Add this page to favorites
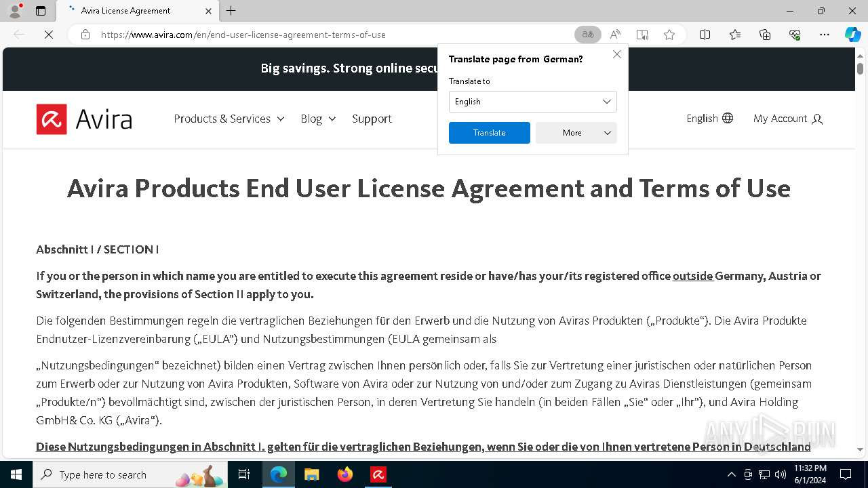This screenshot has width=868, height=488. 669,35
